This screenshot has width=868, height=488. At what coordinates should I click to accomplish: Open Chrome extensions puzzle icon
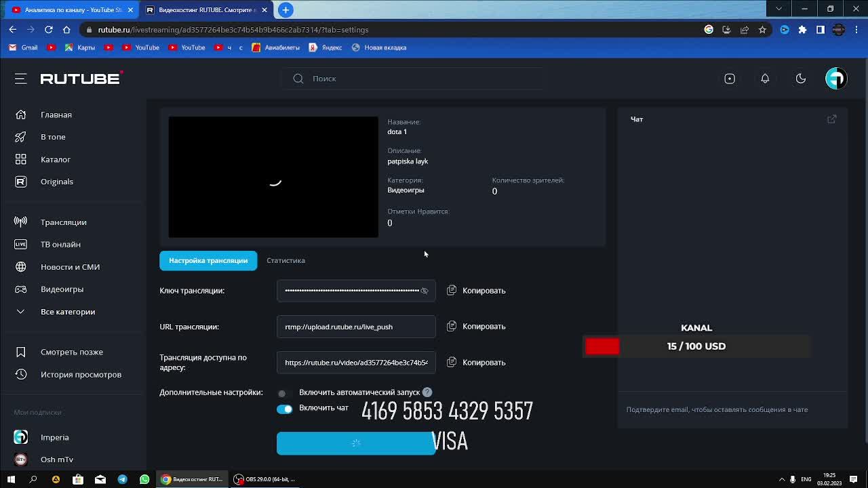[x=802, y=30]
